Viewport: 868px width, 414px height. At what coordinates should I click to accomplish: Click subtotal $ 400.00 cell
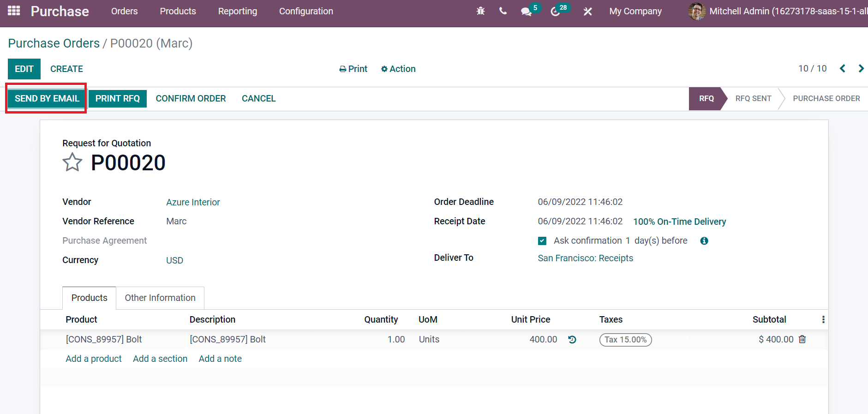[776, 339]
